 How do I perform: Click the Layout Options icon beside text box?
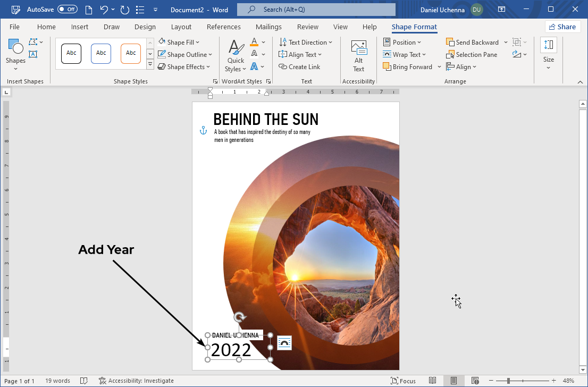(284, 343)
